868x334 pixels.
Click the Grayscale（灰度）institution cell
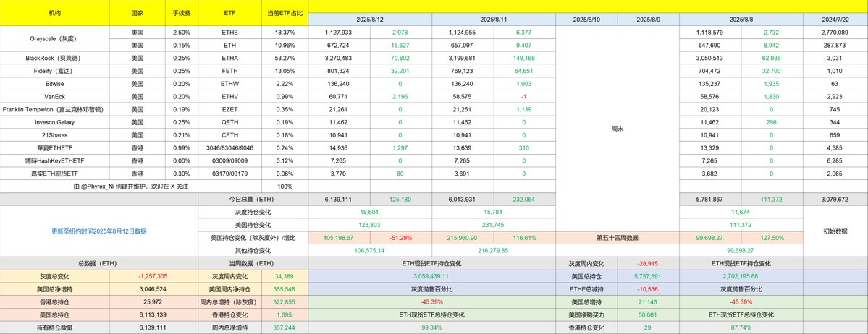55,39
